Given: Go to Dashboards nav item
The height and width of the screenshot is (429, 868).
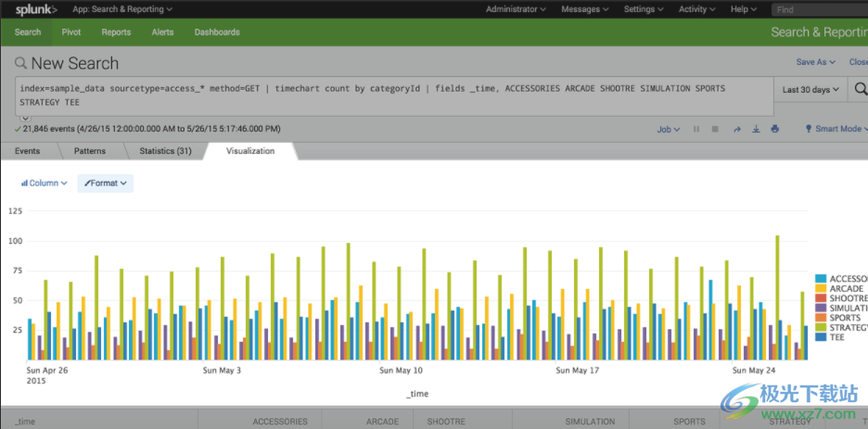Looking at the screenshot, I should [x=217, y=32].
